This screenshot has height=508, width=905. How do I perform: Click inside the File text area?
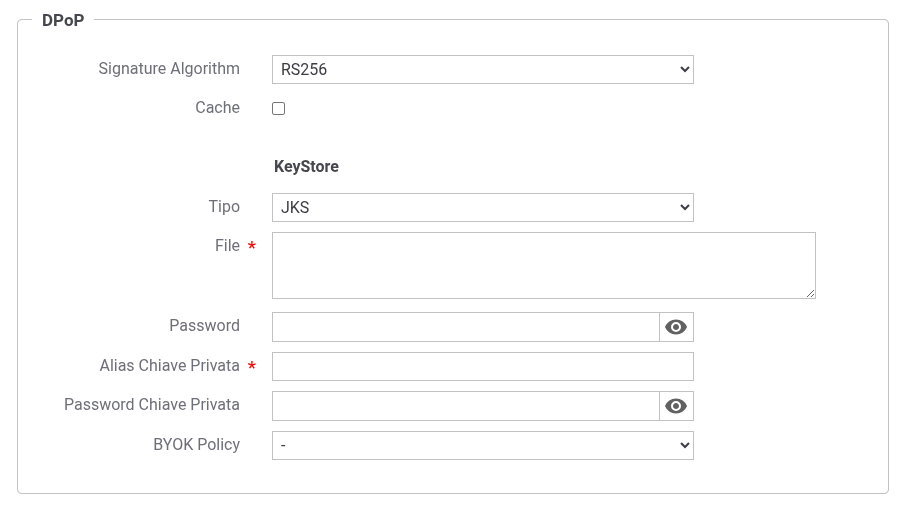point(543,265)
